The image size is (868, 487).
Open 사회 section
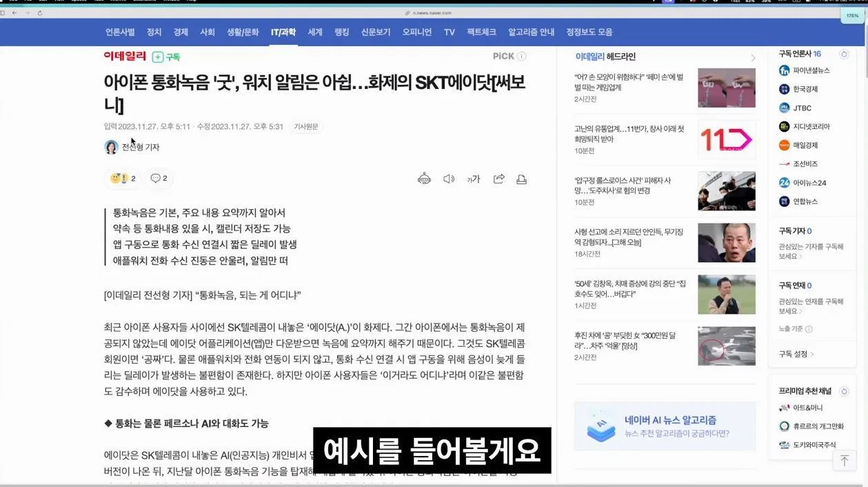click(208, 32)
